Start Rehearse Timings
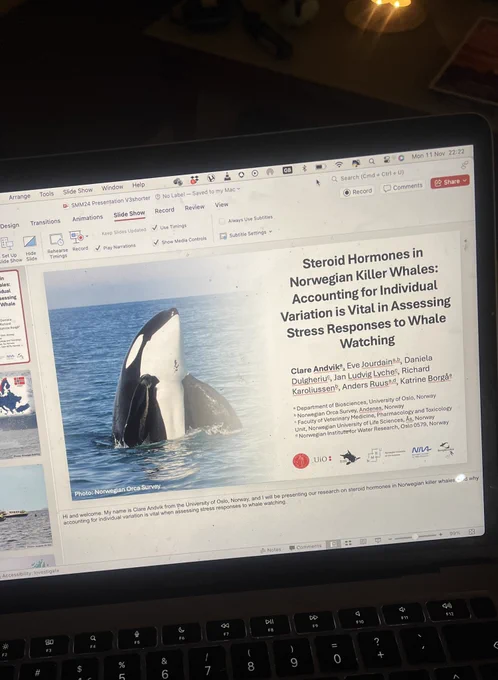 click(57, 245)
